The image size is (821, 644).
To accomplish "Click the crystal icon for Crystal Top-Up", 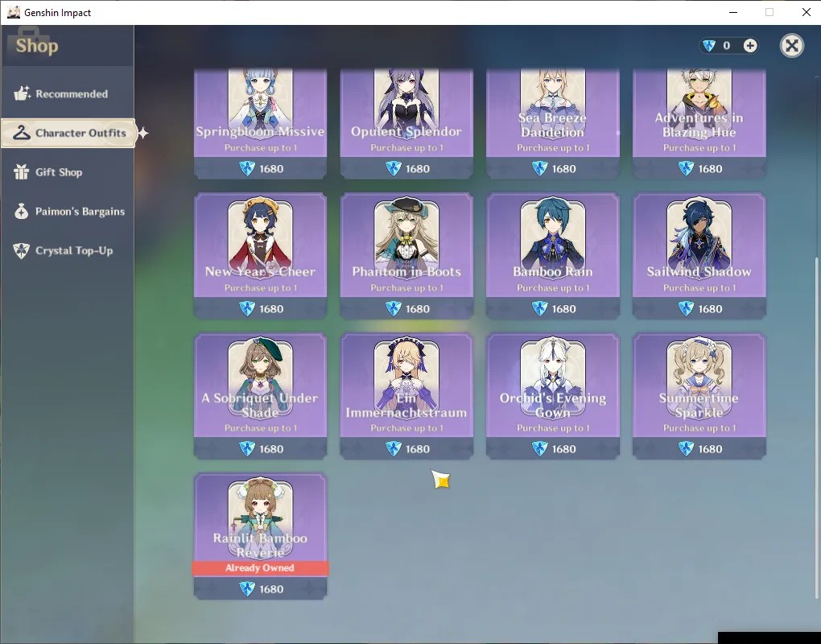I will click(x=22, y=250).
